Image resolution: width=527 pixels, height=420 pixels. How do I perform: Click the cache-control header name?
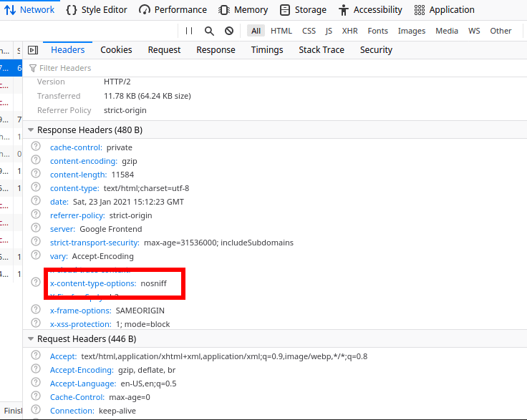[x=76, y=147]
